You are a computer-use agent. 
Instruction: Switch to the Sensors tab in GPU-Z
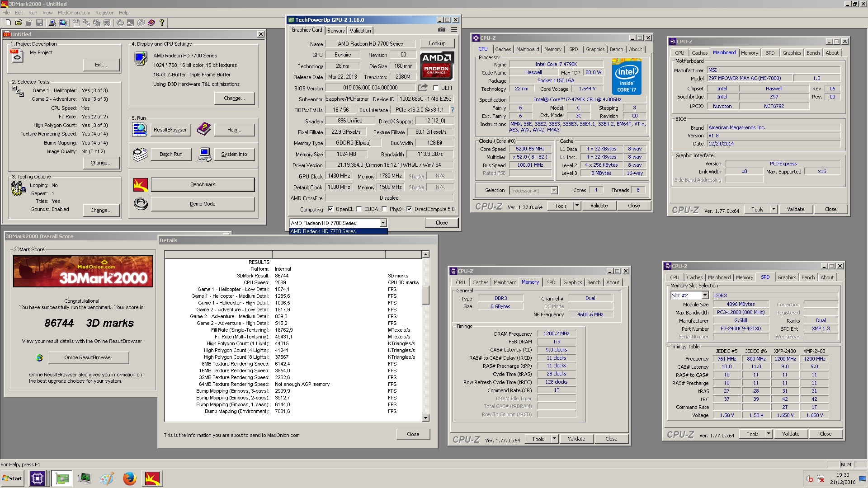click(x=336, y=31)
